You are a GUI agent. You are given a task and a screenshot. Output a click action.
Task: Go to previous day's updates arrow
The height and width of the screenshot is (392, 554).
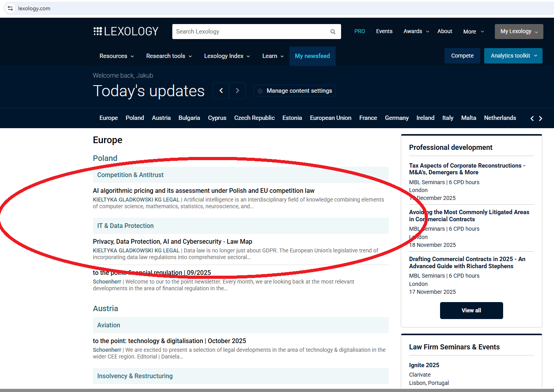(x=221, y=91)
